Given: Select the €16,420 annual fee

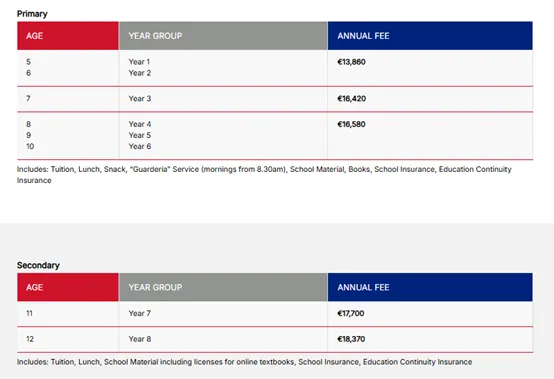Looking at the screenshot, I should pyautogui.click(x=352, y=99).
